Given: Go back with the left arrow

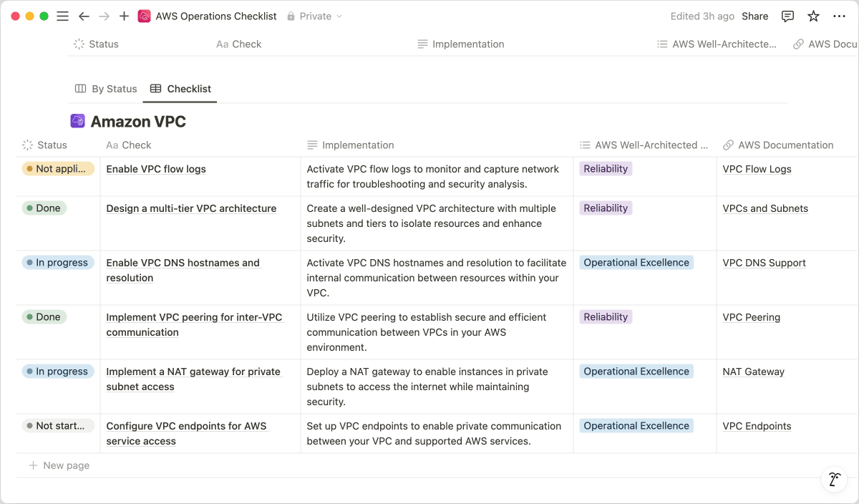Looking at the screenshot, I should coord(84,16).
